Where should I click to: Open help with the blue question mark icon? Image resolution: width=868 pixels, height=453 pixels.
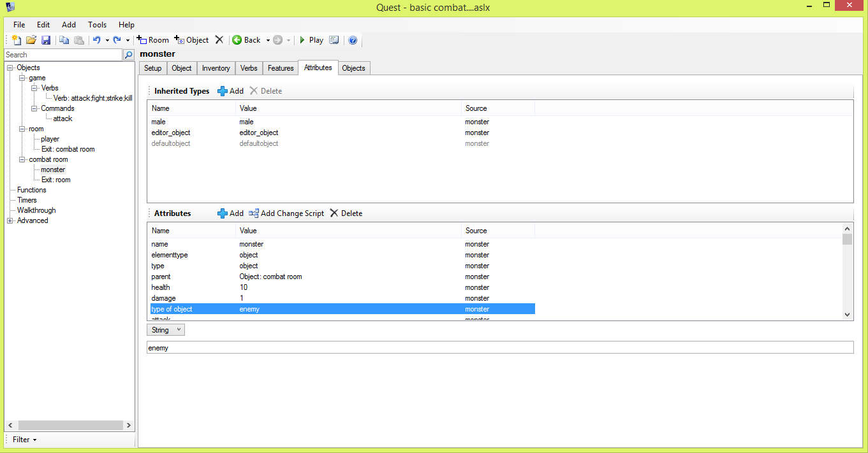click(353, 40)
